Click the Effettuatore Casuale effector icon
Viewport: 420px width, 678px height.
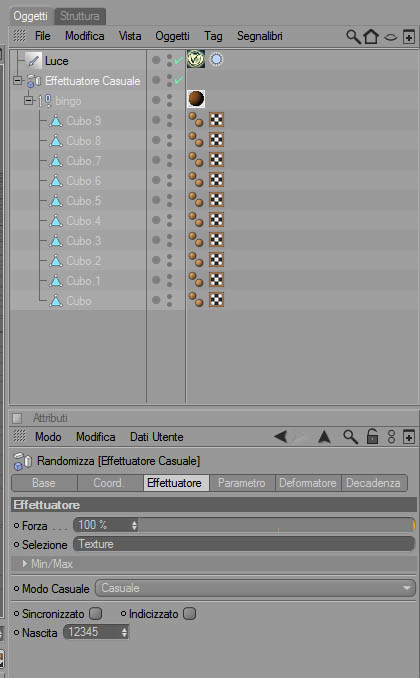(34, 81)
